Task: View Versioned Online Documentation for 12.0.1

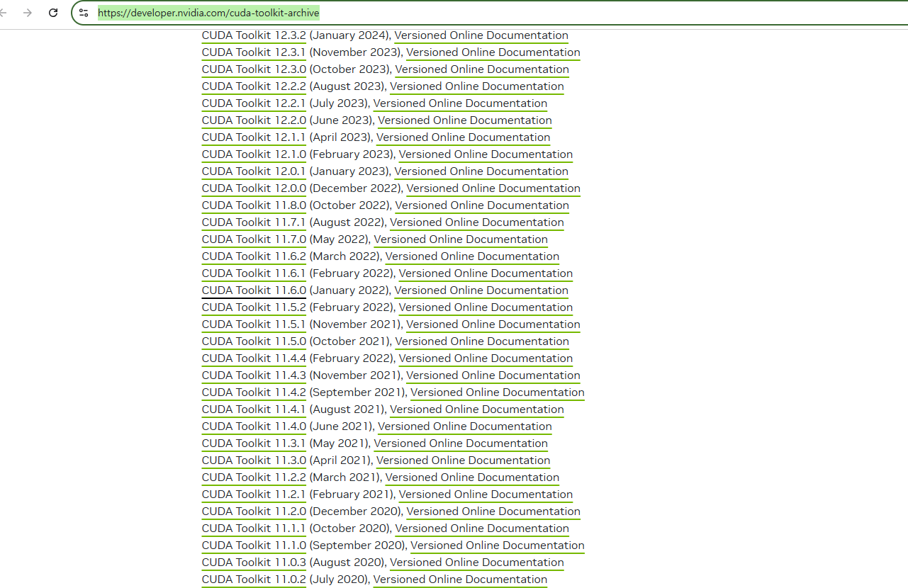Action: coord(481,171)
